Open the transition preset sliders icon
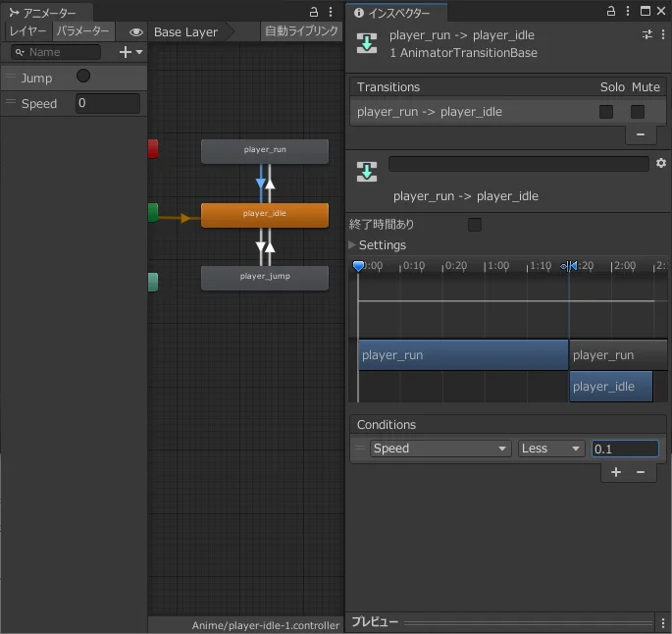This screenshot has width=672, height=634. [647, 34]
